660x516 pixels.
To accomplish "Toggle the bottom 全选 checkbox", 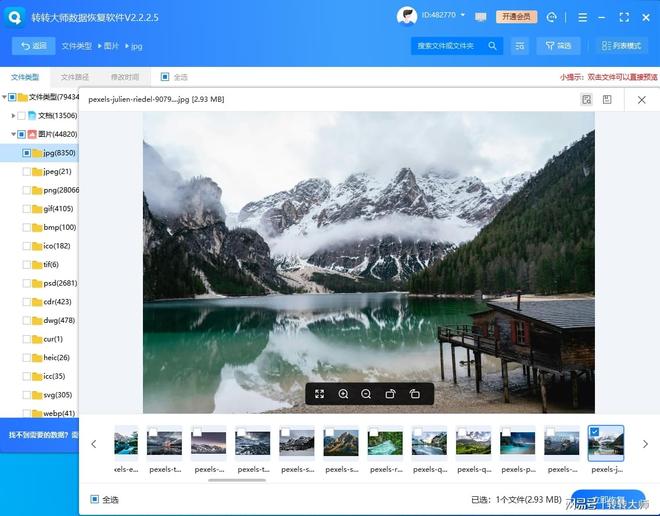I will click(95, 499).
